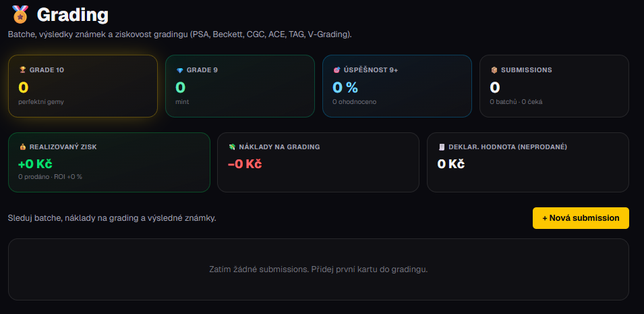Click the target icon next to Úspěšnost 9+

pos(336,70)
